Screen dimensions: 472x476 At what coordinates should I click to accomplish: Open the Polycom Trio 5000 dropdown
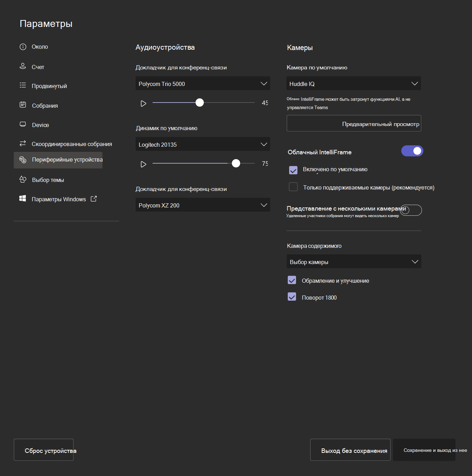point(203,84)
